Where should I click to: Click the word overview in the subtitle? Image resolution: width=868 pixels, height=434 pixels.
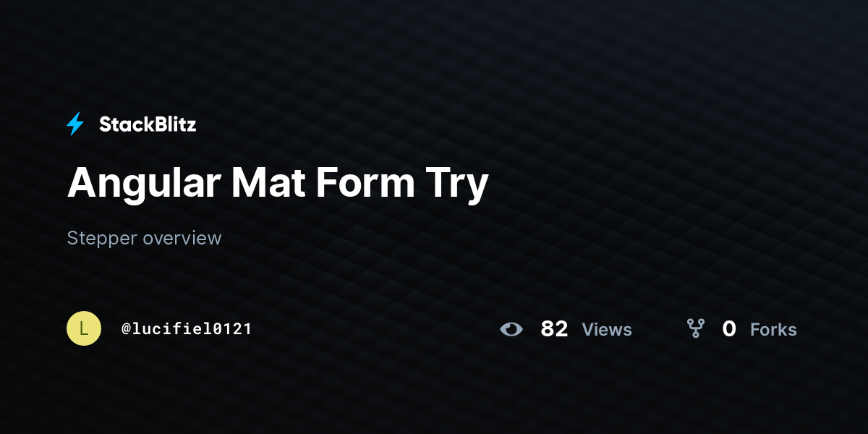182,238
